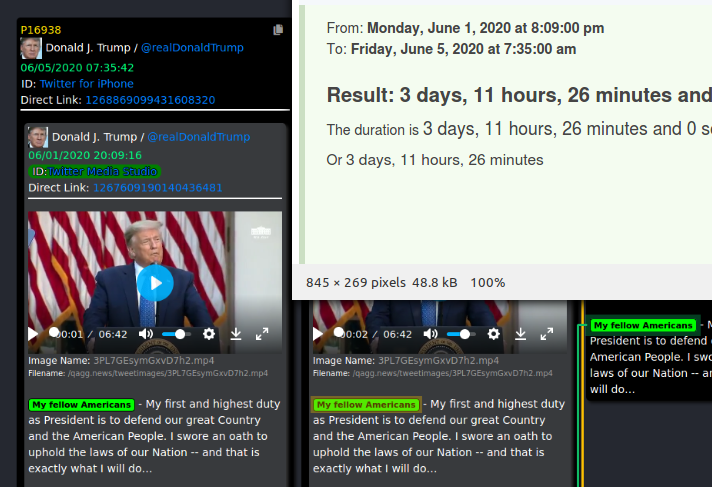Screen dimensions: 712x487
Task: Open direct link 1268869099431608320
Action: click(x=149, y=100)
